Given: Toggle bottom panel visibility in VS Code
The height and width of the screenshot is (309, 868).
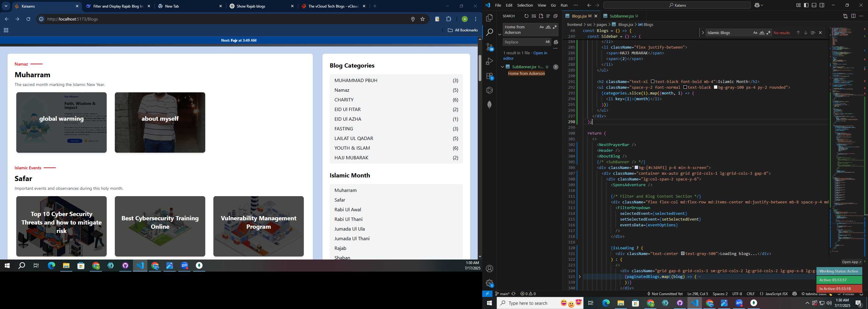Looking at the screenshot, I should pos(814,5).
